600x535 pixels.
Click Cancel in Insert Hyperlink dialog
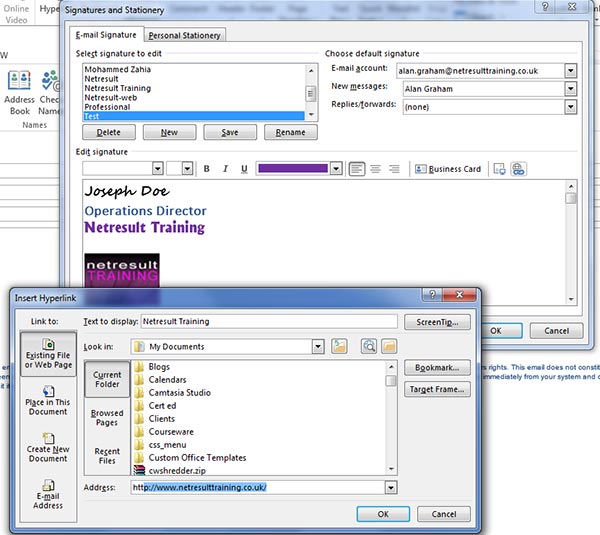tap(443, 514)
